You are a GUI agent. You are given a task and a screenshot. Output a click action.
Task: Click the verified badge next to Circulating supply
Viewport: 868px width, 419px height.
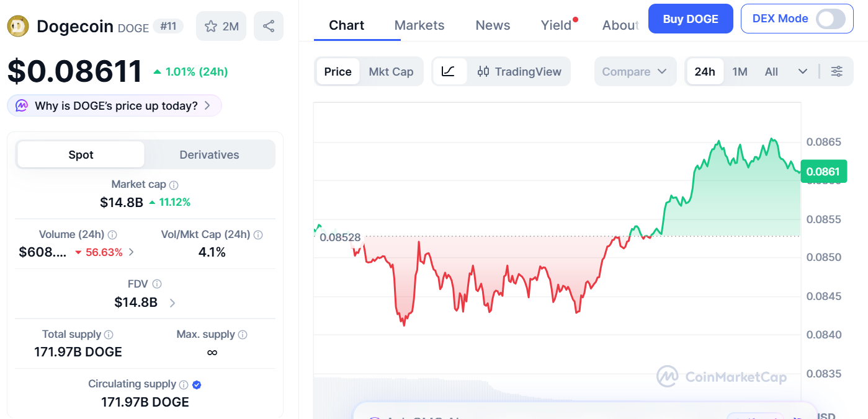[x=197, y=384]
